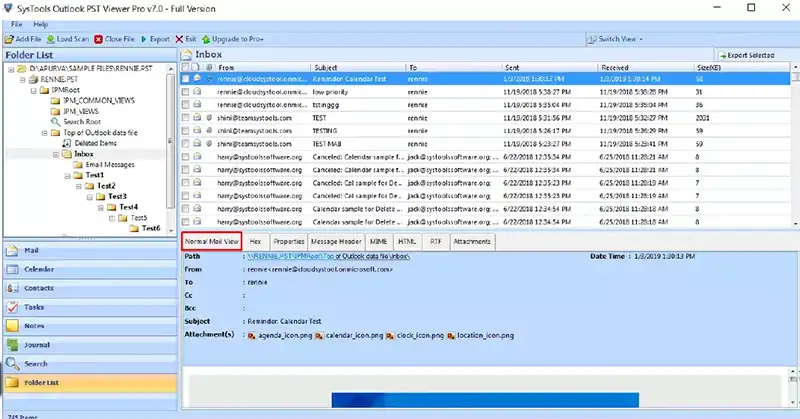Click the folder tree vertical scrollbar
This screenshot has width=800, height=419.
pos(171,148)
